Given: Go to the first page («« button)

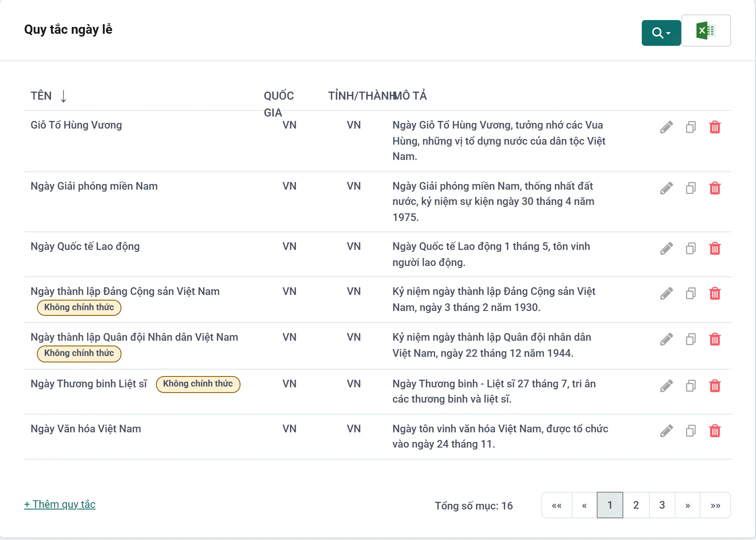Looking at the screenshot, I should pyautogui.click(x=557, y=505).
